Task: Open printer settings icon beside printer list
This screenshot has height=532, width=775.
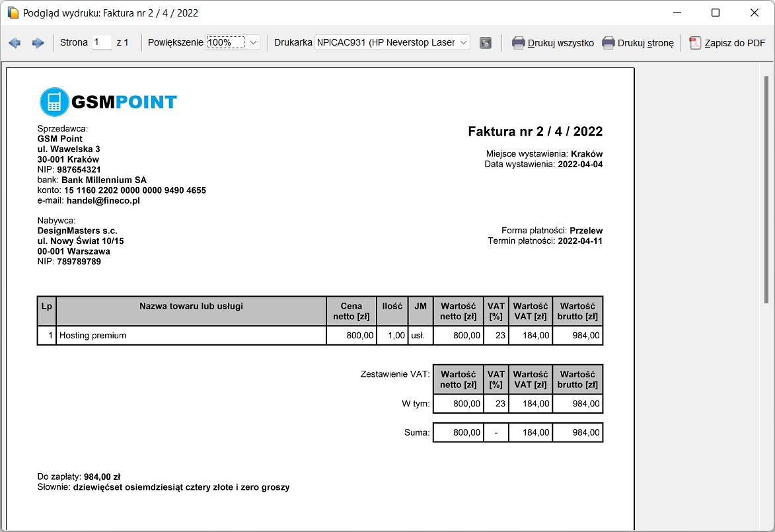Action: click(486, 43)
